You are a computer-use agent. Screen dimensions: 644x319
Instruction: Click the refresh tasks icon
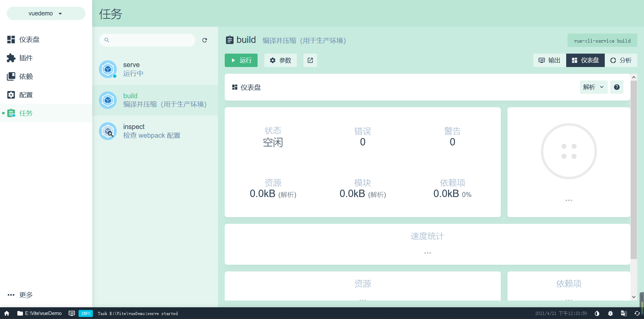[x=205, y=40]
